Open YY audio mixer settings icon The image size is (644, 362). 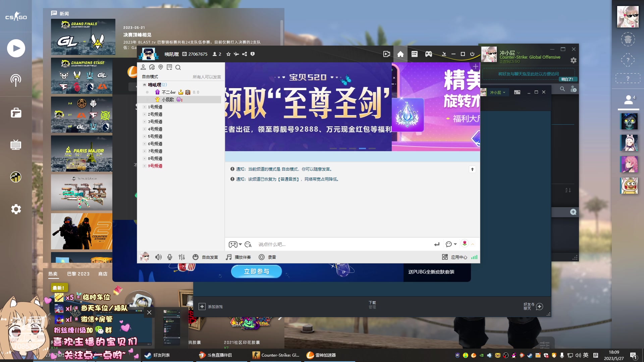[182, 257]
